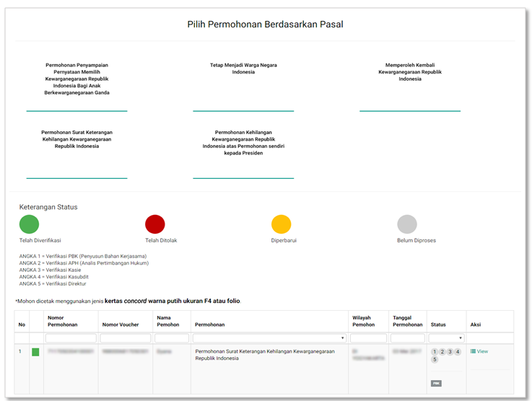Click the View link in the first row

(x=482, y=351)
